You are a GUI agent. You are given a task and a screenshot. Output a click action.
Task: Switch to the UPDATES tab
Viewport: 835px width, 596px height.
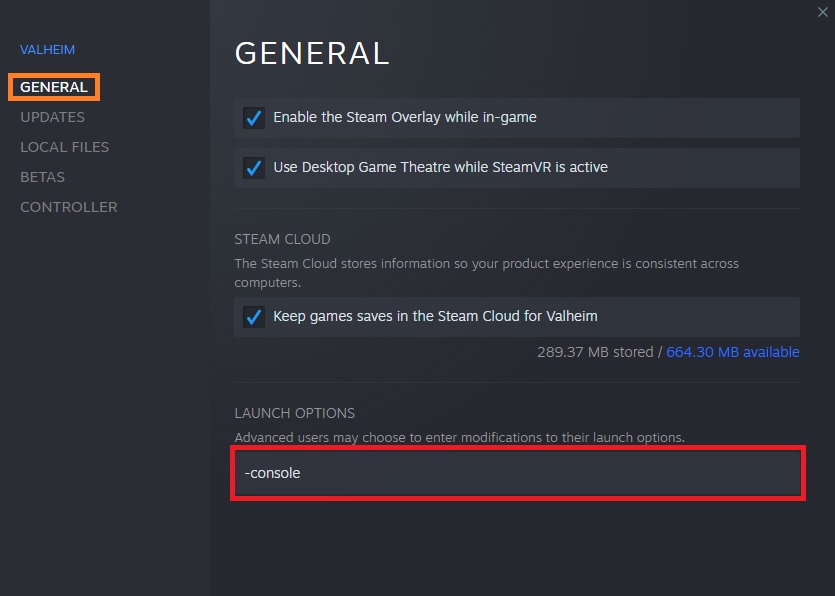pyautogui.click(x=52, y=117)
